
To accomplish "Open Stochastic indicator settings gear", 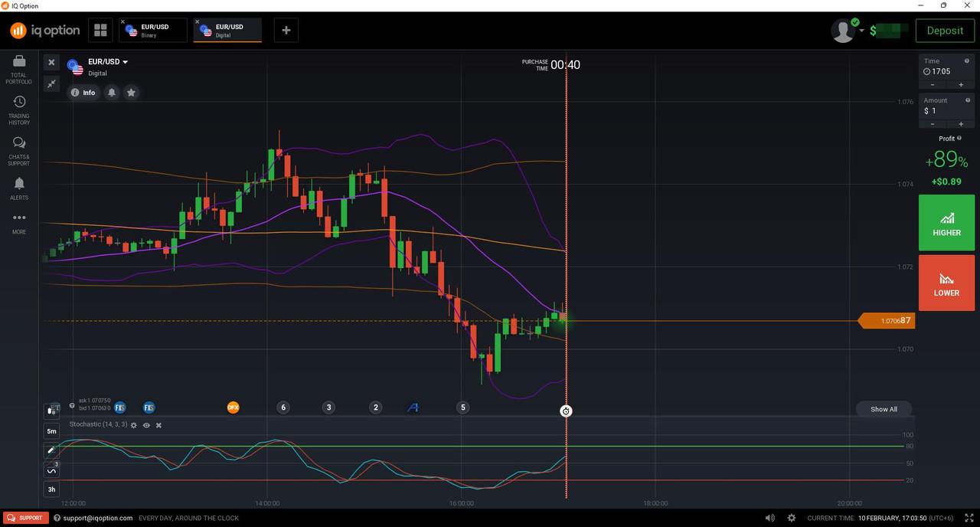I will (x=134, y=425).
